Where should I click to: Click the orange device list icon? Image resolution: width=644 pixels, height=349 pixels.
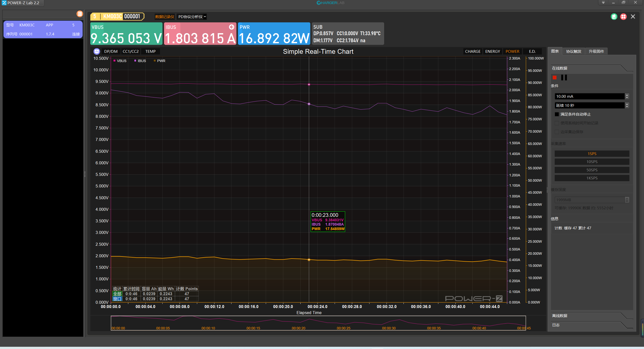(79, 14)
